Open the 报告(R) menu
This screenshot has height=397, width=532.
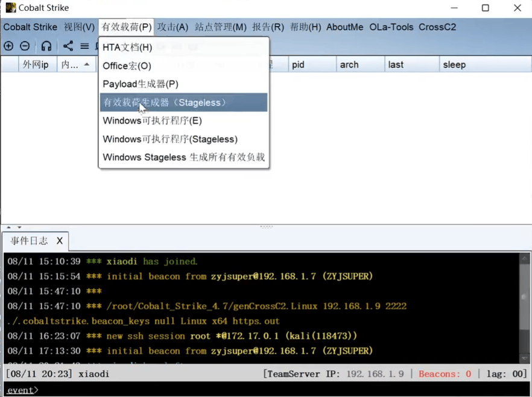pyautogui.click(x=268, y=27)
